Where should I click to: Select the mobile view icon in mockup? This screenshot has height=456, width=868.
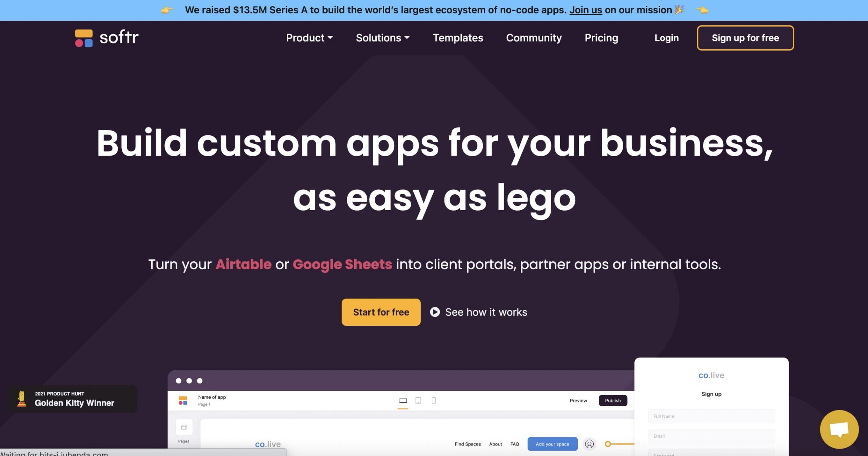(433, 400)
